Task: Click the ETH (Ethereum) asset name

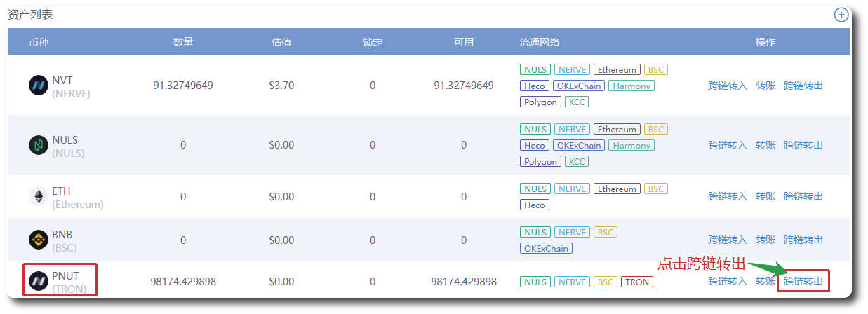Action: pos(77,197)
